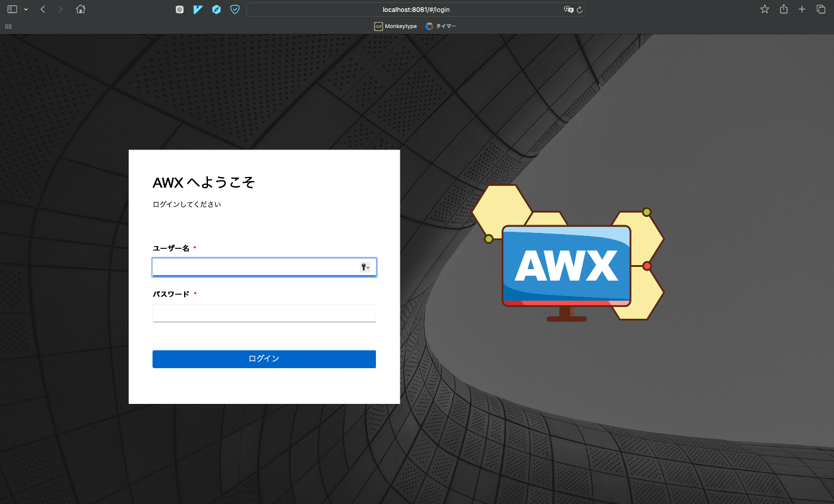Go forward to the next page
The image size is (834, 504).
(60, 10)
